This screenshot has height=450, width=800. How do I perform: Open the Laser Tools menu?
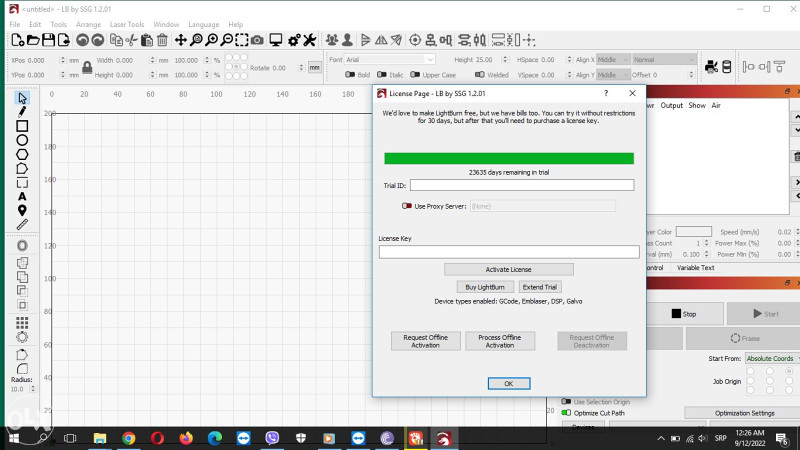point(127,24)
